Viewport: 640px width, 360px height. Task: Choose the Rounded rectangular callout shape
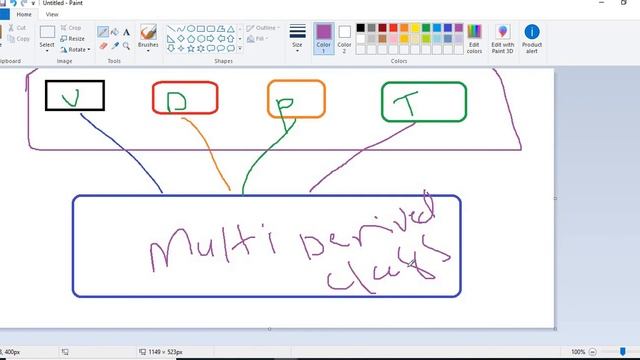tap(211, 48)
